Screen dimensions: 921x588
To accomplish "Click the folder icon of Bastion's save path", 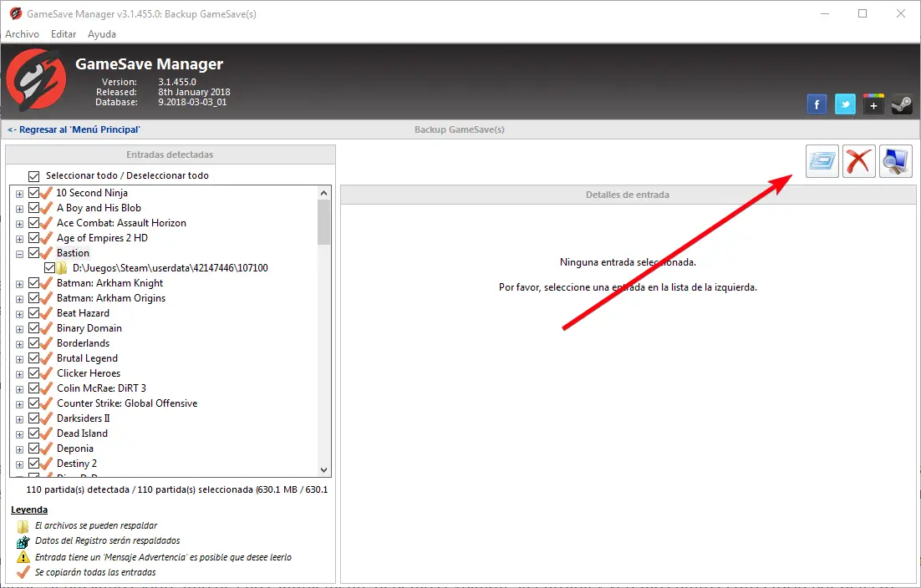I will 62,268.
